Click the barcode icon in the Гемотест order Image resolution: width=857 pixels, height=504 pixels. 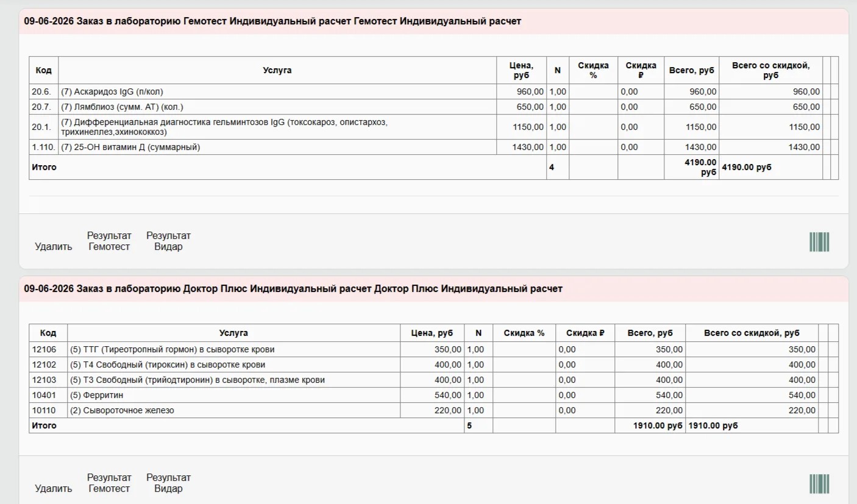click(819, 242)
